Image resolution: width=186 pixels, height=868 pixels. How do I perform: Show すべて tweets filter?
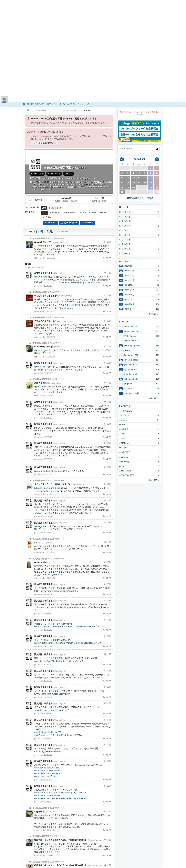45,213
